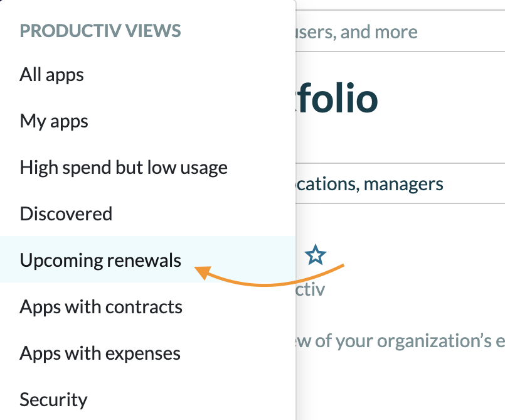Click the orange arrow's pointed head
The width and height of the screenshot is (505, 420).
(200, 271)
